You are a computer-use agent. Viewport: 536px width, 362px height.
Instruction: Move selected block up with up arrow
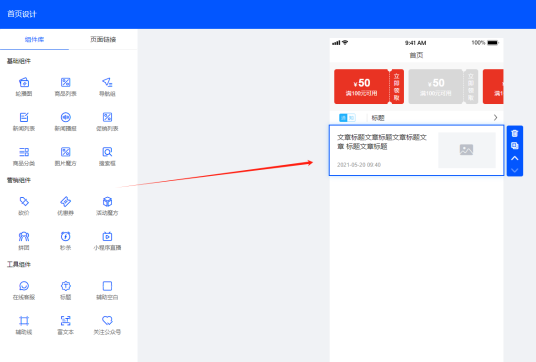pos(515,158)
